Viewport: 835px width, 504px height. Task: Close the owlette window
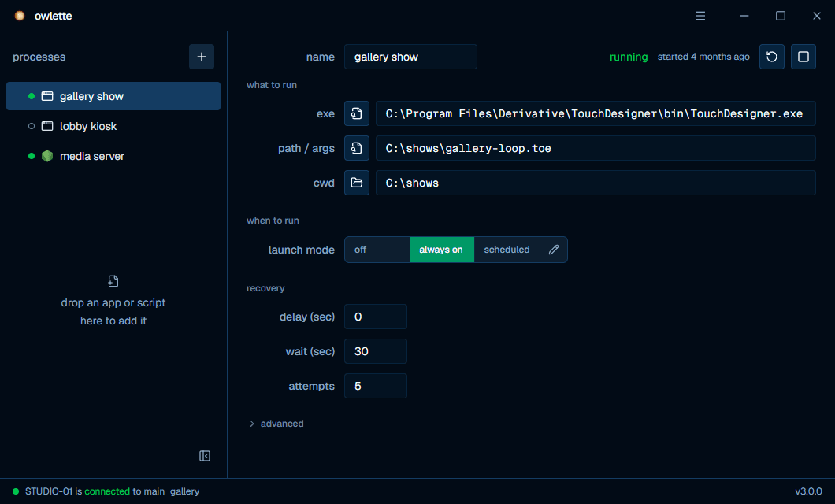point(816,16)
